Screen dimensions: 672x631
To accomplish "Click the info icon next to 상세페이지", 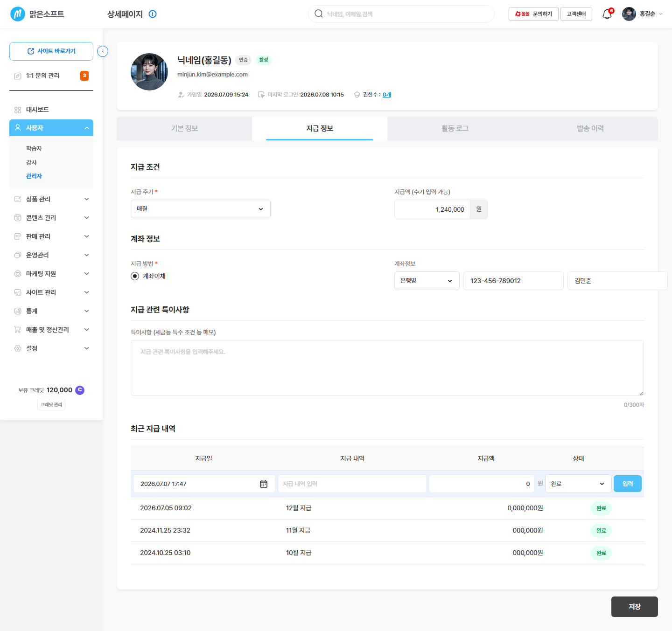I will coord(153,14).
